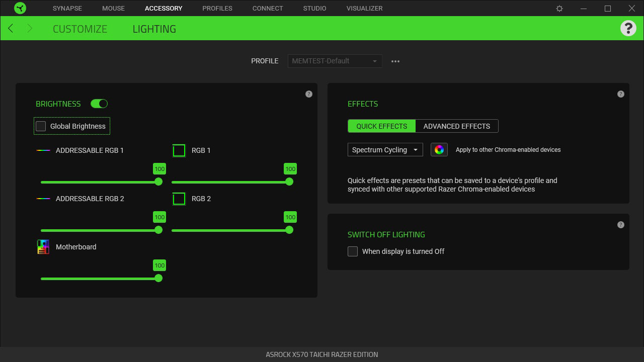The width and height of the screenshot is (644, 362).
Task: Click the ASRock X570 Taichi Razer Edition label
Action: click(322, 354)
